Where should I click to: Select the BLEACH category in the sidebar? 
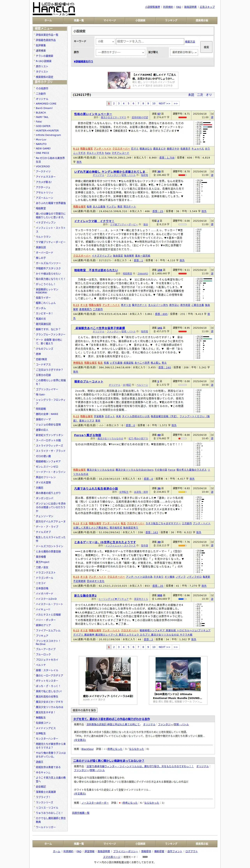41,112
